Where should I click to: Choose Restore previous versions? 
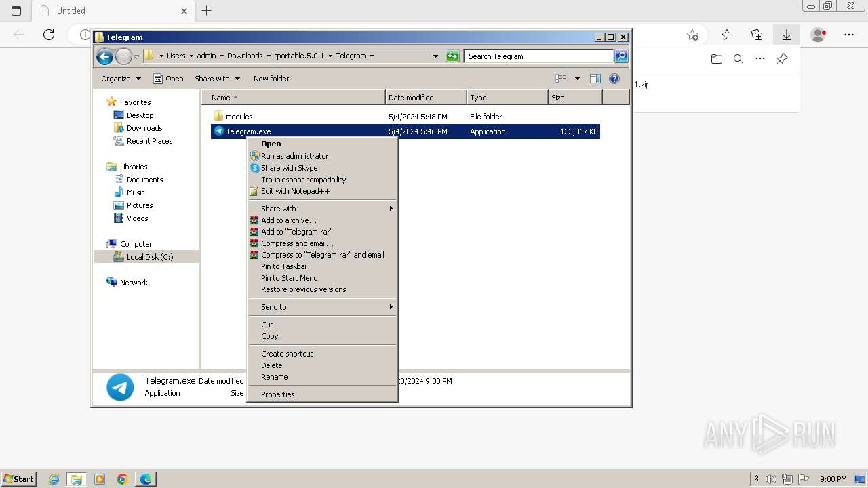[x=322, y=289]
